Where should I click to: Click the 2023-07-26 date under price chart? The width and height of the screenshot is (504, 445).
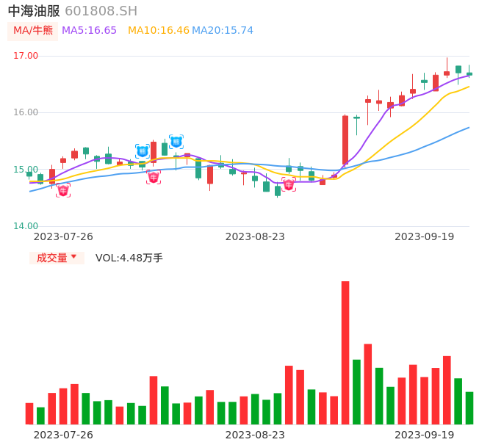pyautogui.click(x=63, y=236)
